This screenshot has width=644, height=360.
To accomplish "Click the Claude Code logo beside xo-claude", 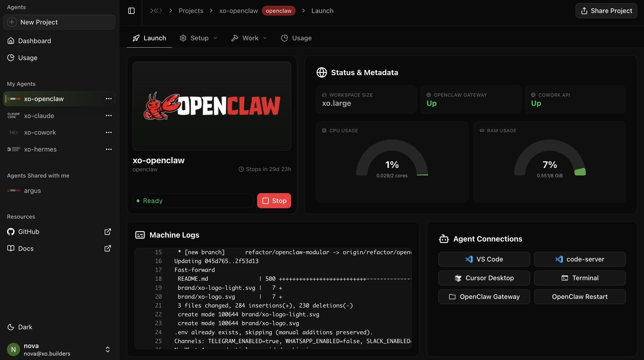I will pyautogui.click(x=14, y=116).
